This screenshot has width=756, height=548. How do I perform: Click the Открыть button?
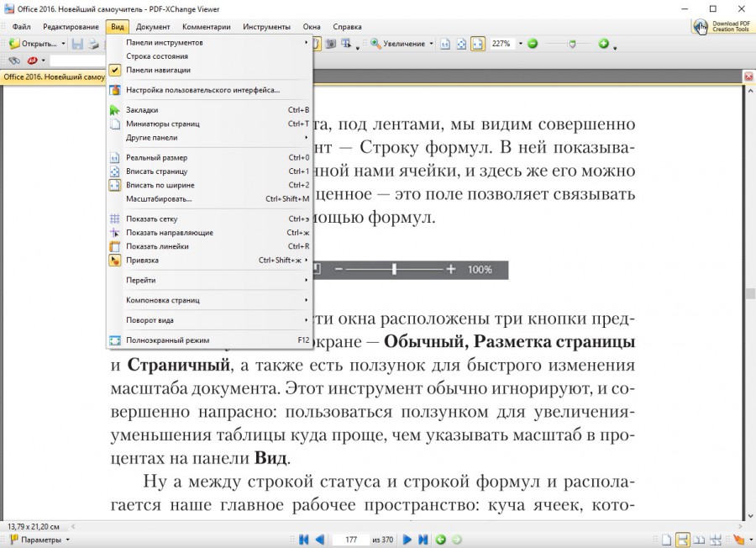(34, 44)
